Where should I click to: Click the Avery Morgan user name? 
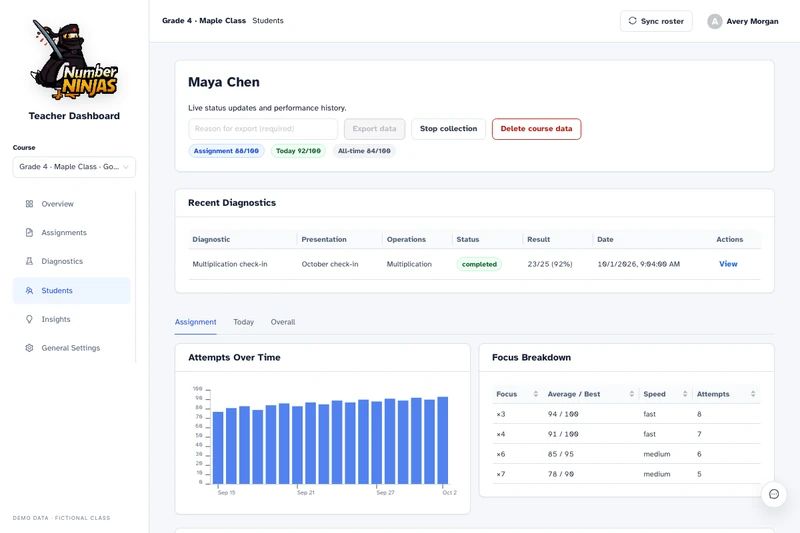pyautogui.click(x=752, y=21)
